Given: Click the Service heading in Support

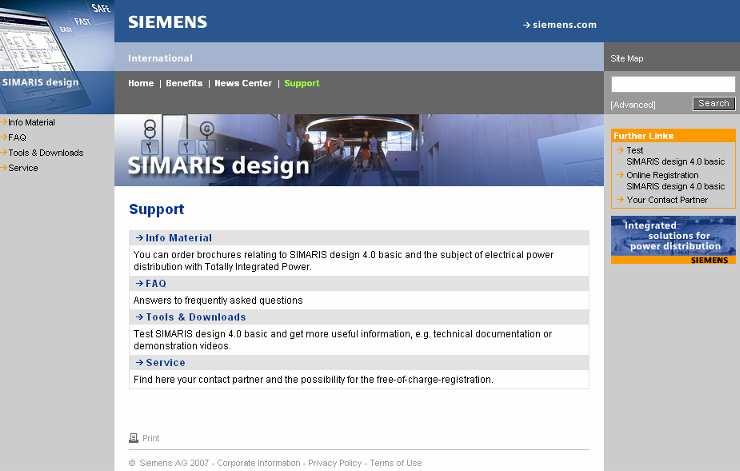Looking at the screenshot, I should point(165,362).
